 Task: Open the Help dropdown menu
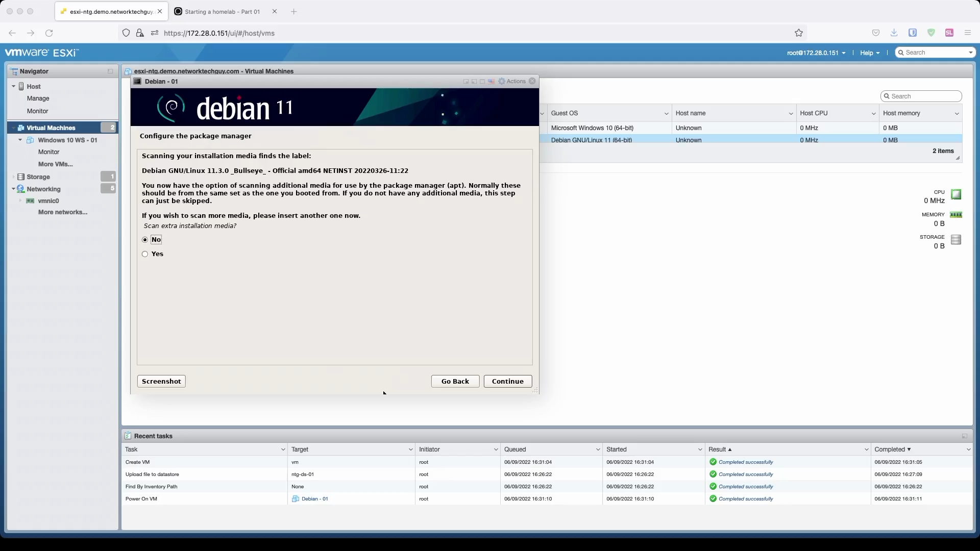[870, 53]
